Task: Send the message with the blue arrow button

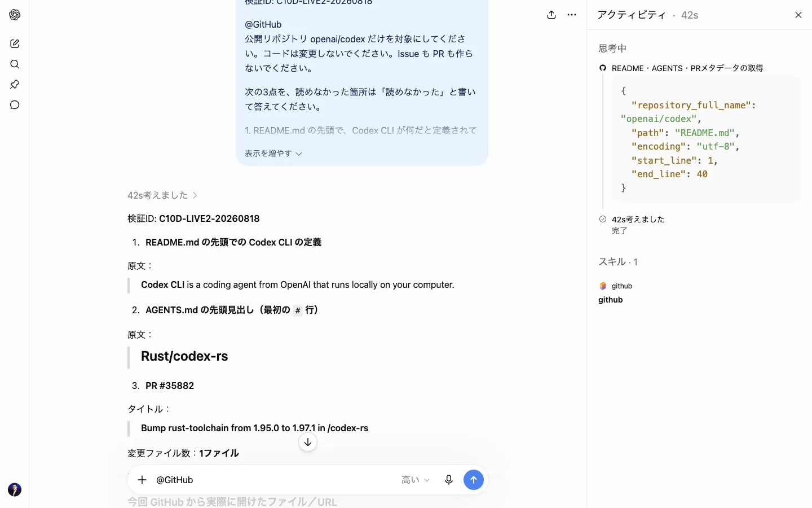Action: point(474,480)
